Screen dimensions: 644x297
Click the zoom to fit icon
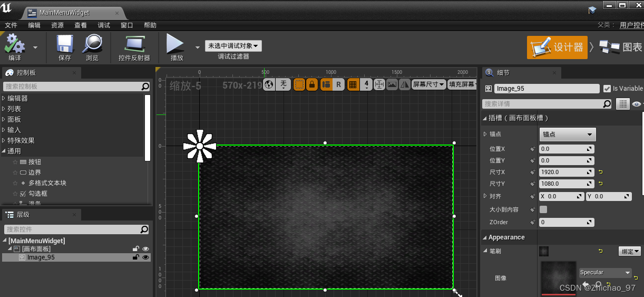379,84
